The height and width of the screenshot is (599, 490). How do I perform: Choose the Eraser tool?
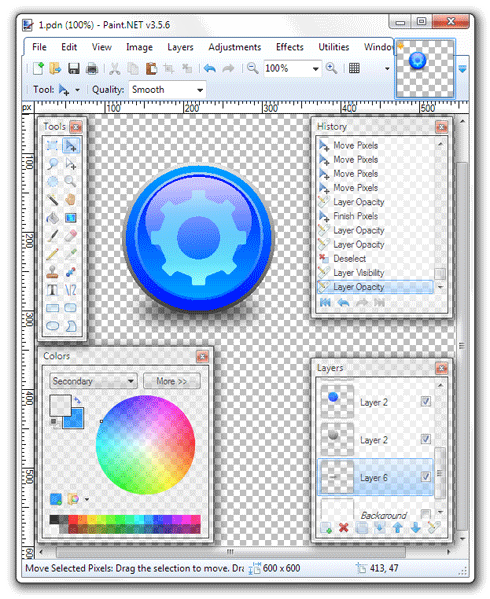click(71, 236)
